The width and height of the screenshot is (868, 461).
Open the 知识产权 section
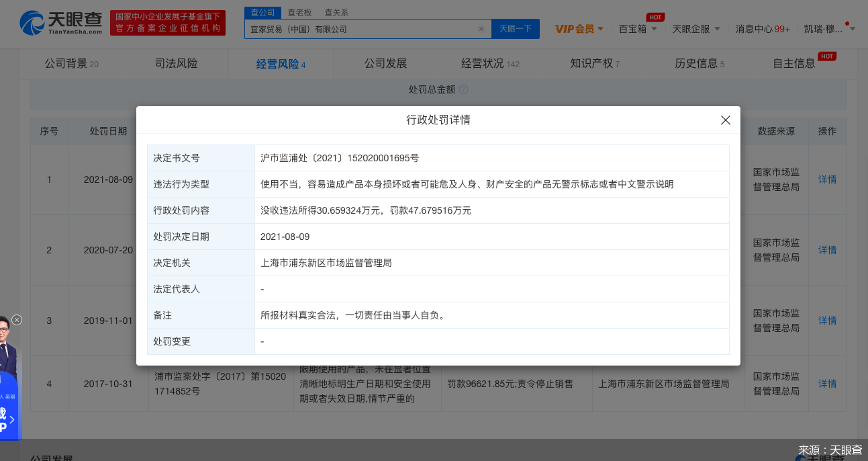click(x=594, y=63)
